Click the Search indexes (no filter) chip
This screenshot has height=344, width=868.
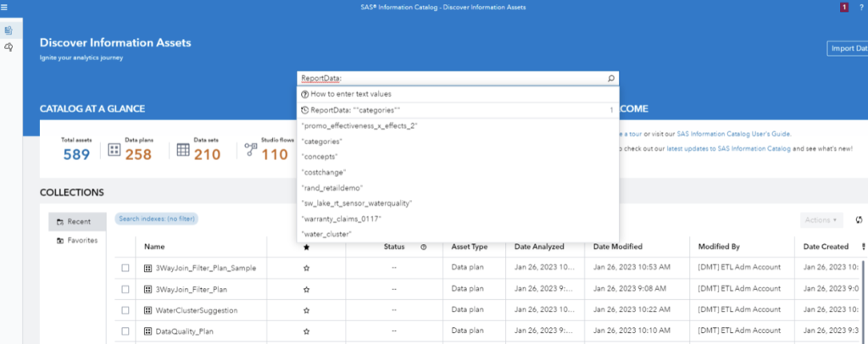pos(157,219)
